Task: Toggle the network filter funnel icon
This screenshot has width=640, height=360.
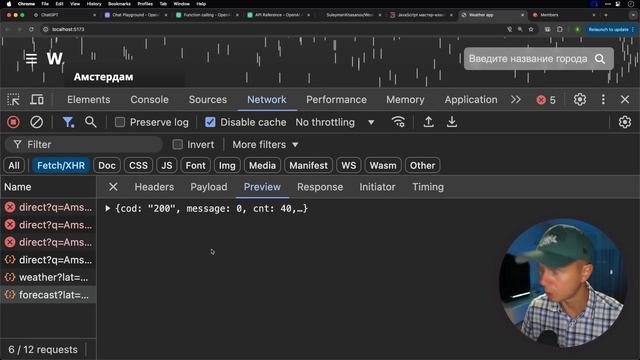Action: click(x=68, y=122)
